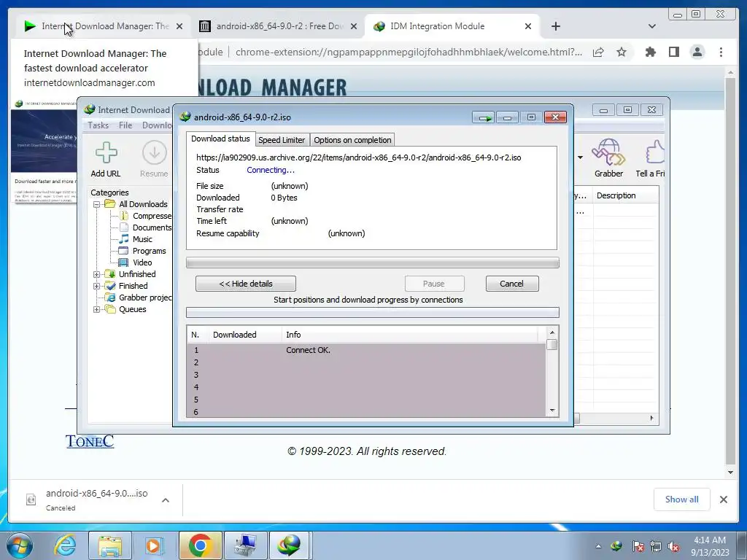This screenshot has width=747, height=560.
Task: Cancel the download
Action: (512, 284)
